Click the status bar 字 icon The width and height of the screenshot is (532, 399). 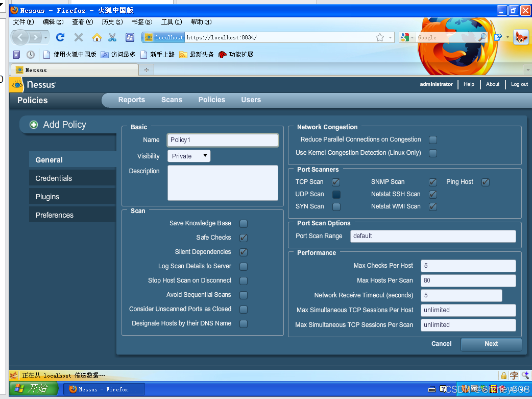click(514, 375)
